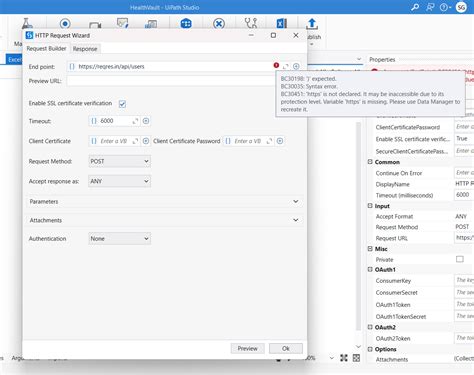
Task: Click the Client Certificate input field
Action: coord(114,141)
